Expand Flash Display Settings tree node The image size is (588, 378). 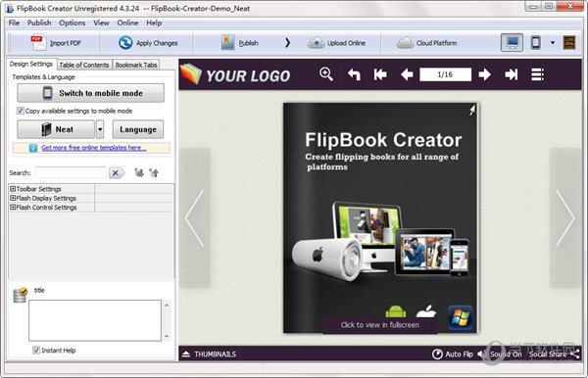point(13,198)
